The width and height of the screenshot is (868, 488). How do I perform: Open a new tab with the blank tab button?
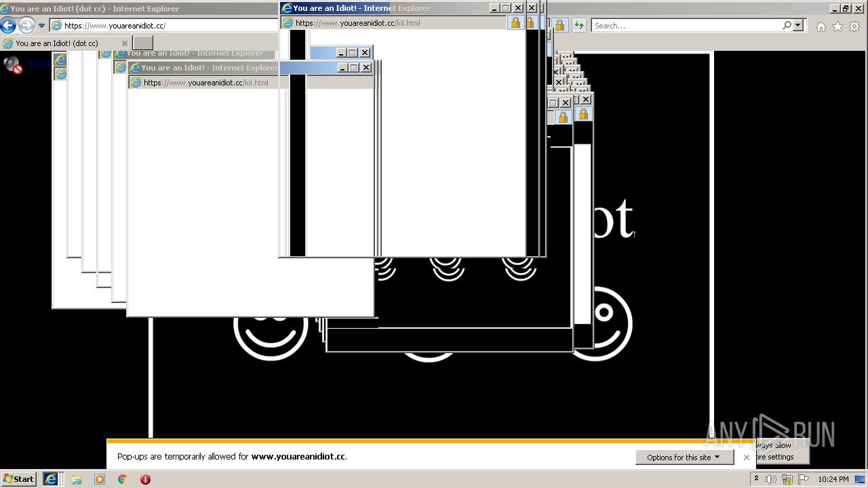tap(143, 43)
